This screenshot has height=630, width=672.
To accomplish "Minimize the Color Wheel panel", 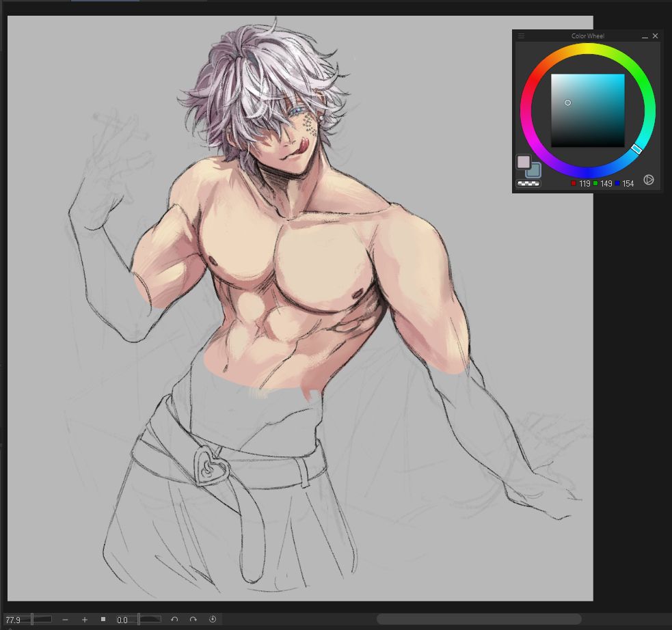I will pyautogui.click(x=645, y=36).
